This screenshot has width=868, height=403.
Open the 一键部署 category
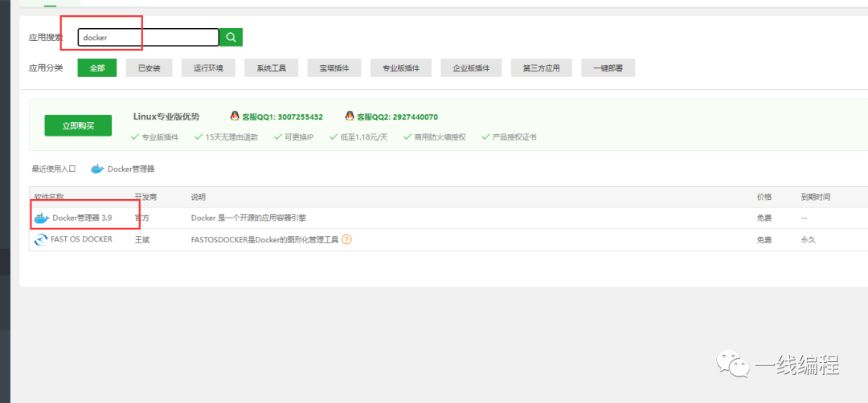coord(608,68)
